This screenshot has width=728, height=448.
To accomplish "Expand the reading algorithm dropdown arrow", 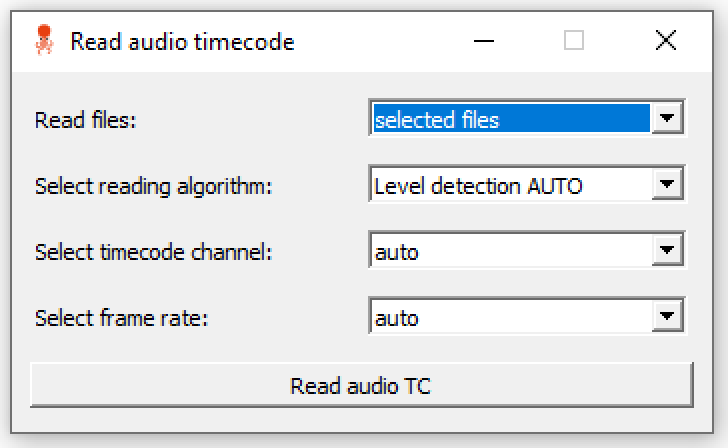I will tap(667, 185).
